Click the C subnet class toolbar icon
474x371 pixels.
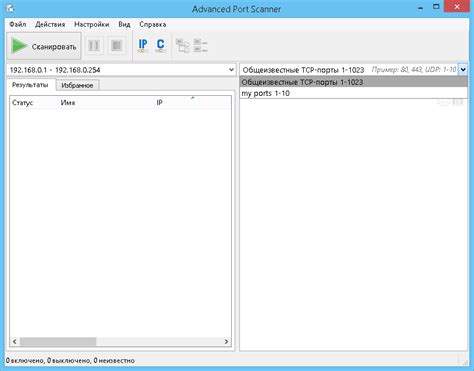point(160,45)
